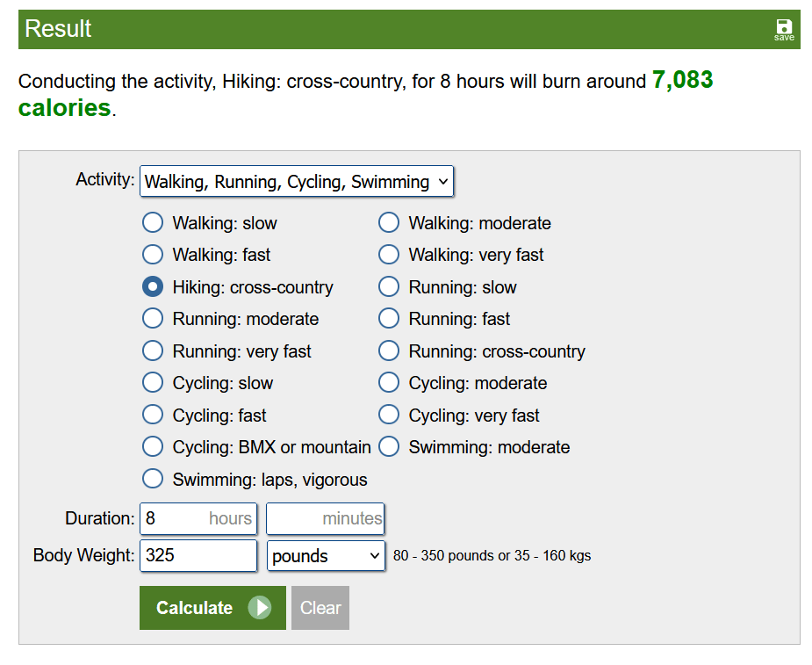812x665 pixels.
Task: Select Hiking: cross-country radio button
Action: click(153, 287)
